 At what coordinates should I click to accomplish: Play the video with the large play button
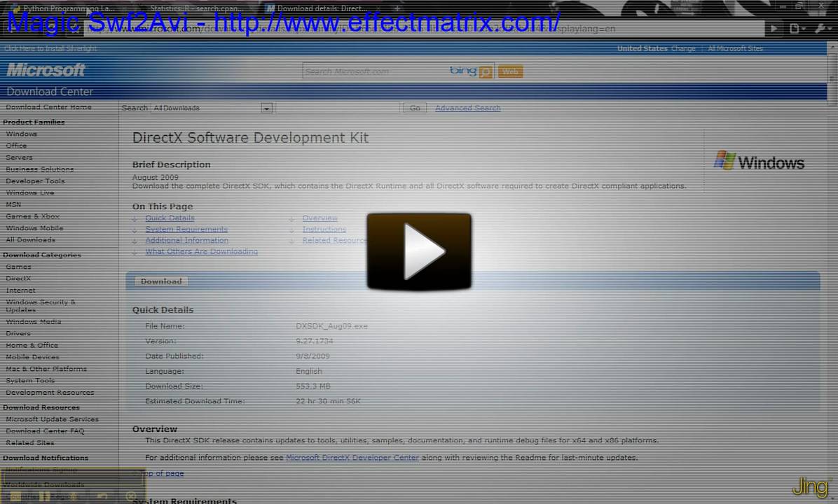click(x=419, y=251)
